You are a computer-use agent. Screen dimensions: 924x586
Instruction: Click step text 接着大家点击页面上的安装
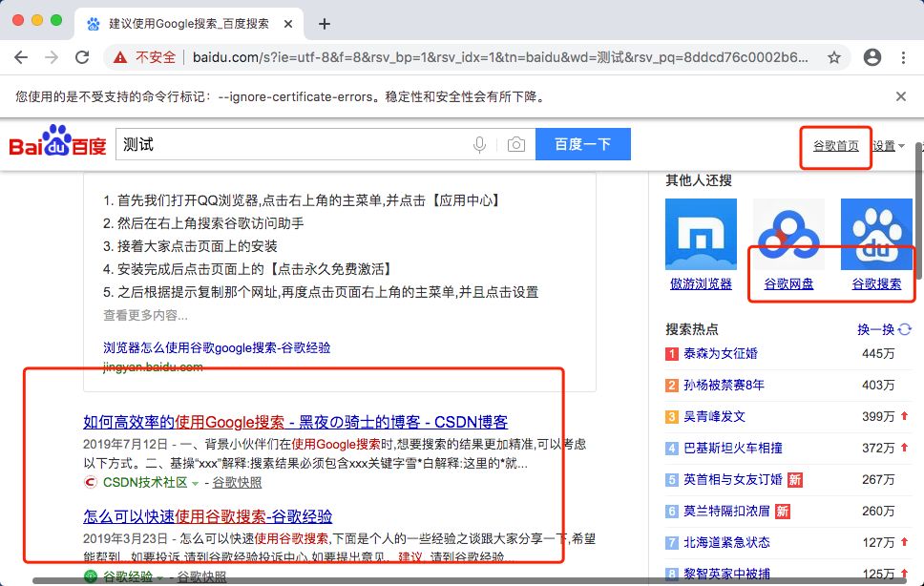click(197, 246)
